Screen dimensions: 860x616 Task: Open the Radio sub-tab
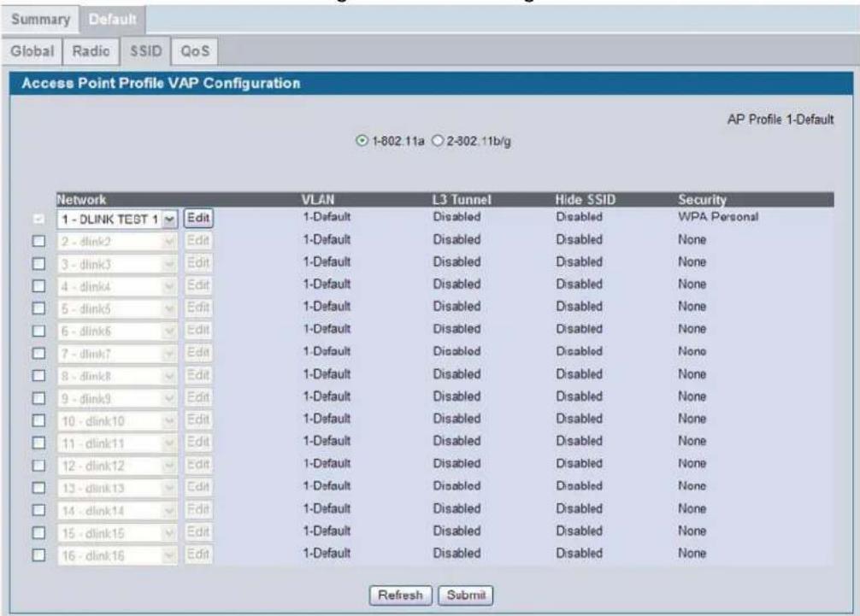click(91, 51)
